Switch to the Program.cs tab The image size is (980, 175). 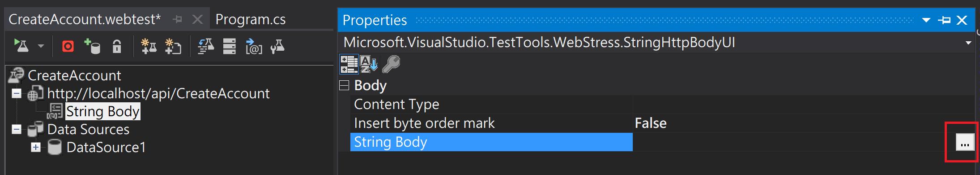[x=250, y=19]
